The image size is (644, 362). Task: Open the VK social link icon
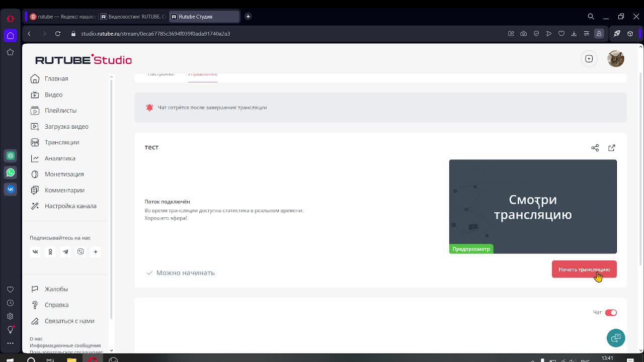click(35, 252)
